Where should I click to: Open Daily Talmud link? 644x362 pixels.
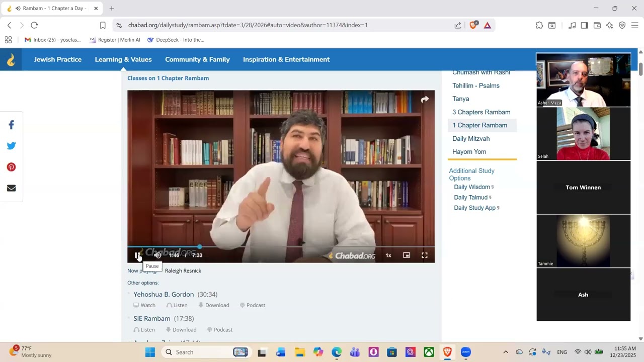471,198
